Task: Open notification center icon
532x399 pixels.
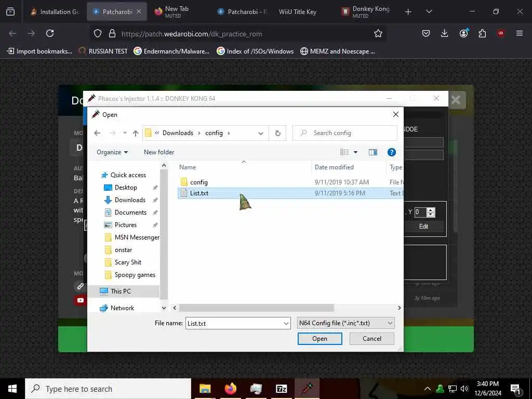Action: (x=516, y=389)
